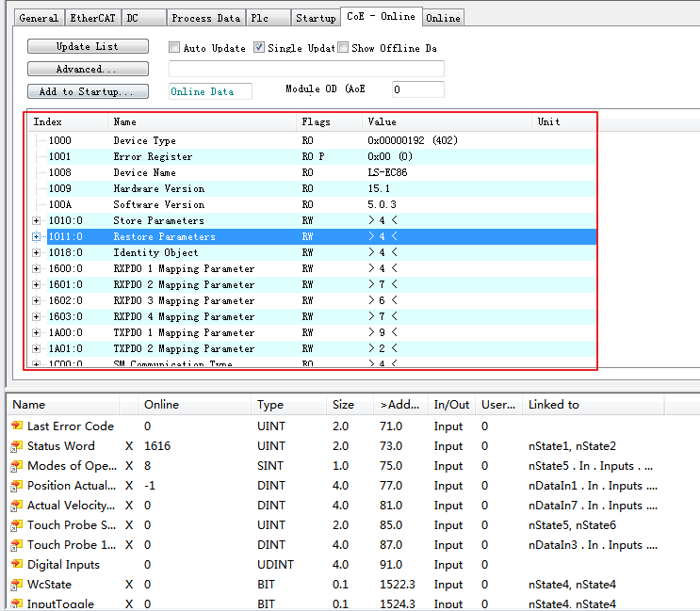
Task: Sort by the Index column header
Action: (68, 122)
